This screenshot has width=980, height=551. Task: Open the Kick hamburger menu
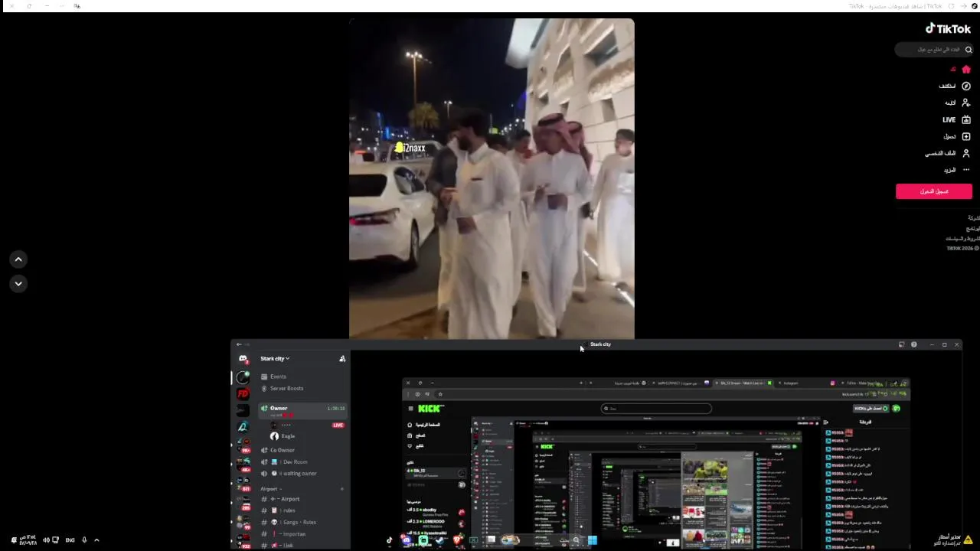pos(410,409)
